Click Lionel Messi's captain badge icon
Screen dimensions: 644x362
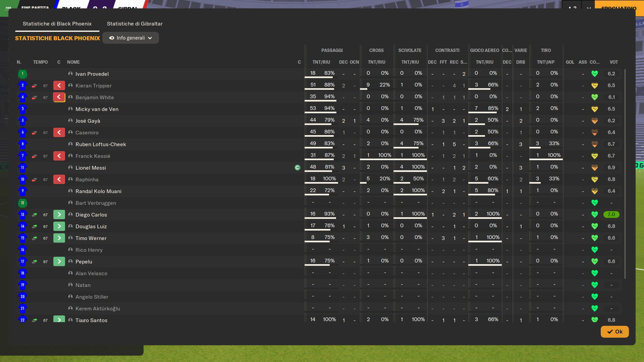coord(297,168)
